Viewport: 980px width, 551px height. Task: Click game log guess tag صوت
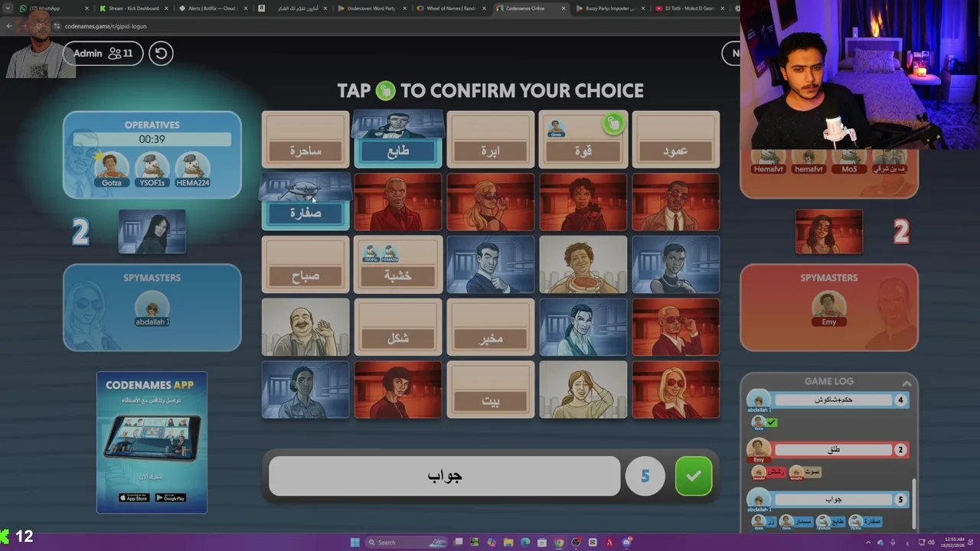(x=805, y=472)
